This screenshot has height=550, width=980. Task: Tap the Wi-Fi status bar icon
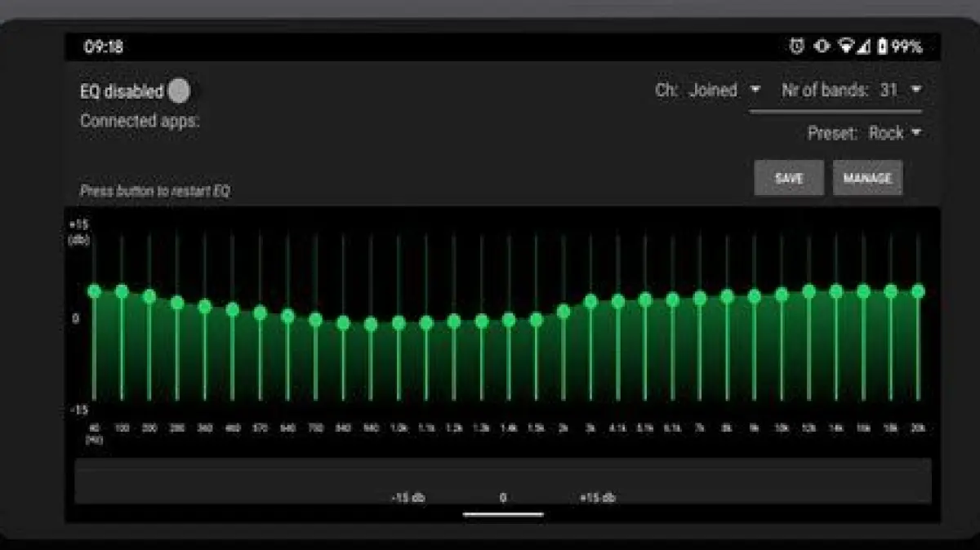tap(845, 47)
